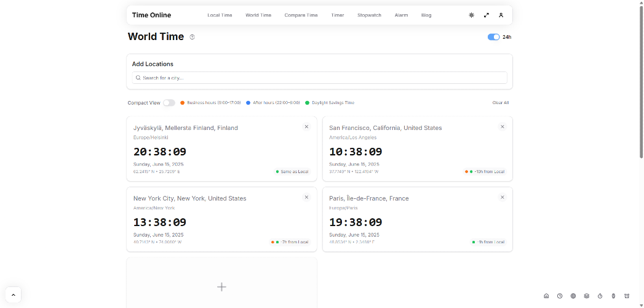Focus the Search for a city field

coord(320,78)
